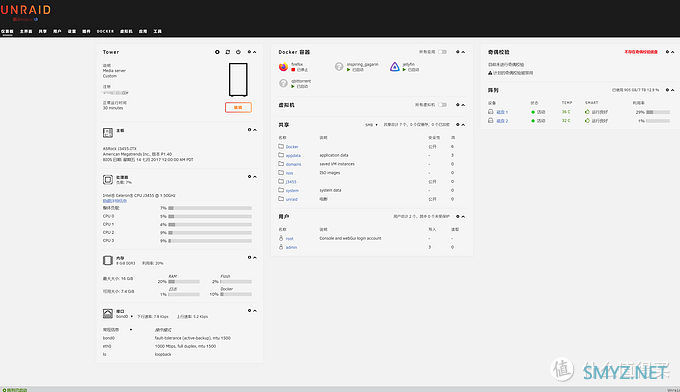Click the server case image in Tower
The image size is (680, 392).
click(238, 80)
